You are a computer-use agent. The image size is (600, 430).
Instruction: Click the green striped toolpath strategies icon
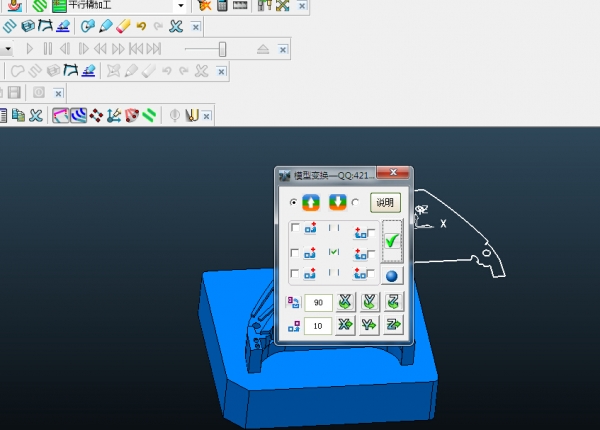pyautogui.click(x=39, y=5)
